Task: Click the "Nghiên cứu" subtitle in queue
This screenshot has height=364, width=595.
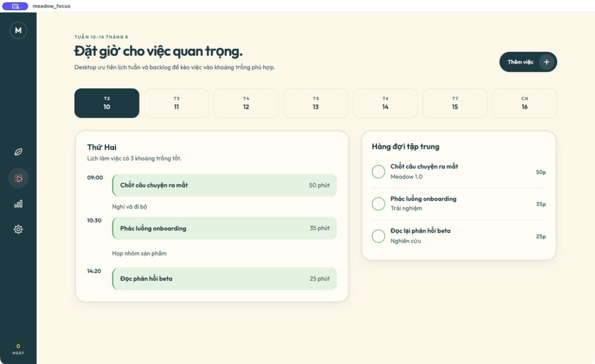Action: click(406, 241)
